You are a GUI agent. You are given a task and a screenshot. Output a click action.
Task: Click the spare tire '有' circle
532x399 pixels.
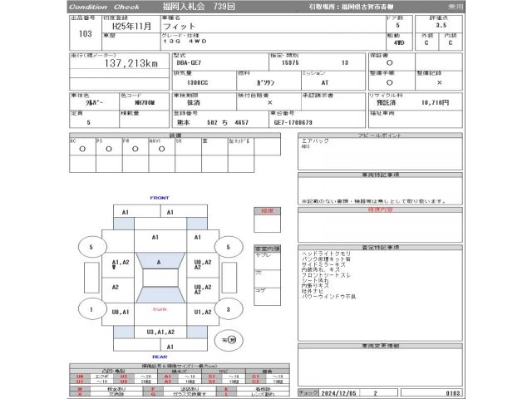click(229, 340)
